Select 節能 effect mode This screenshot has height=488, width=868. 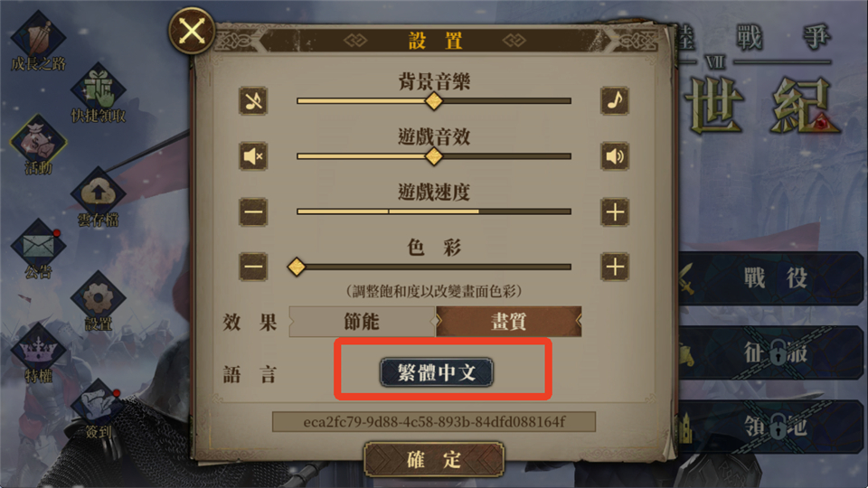(362, 322)
